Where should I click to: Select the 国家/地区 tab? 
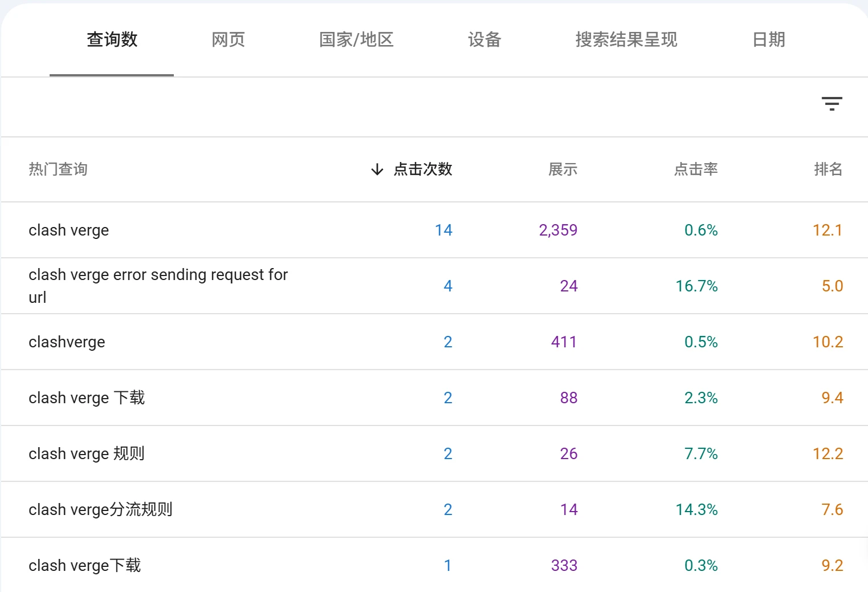coord(356,40)
